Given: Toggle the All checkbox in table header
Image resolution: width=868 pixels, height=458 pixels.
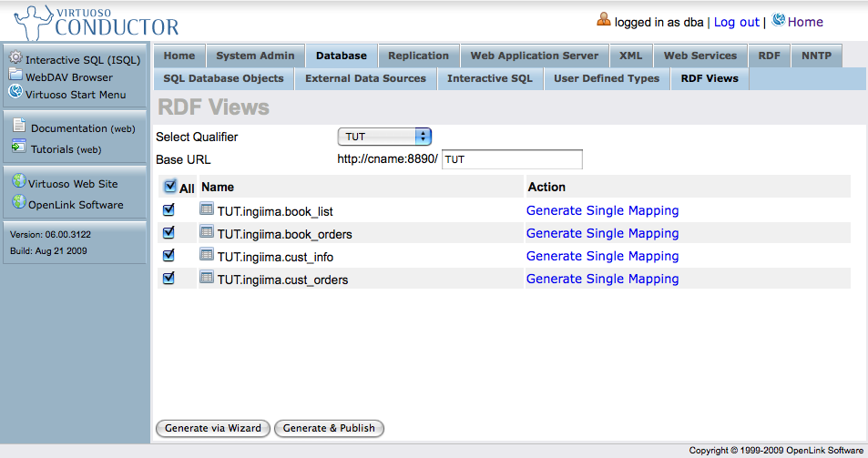Looking at the screenshot, I should (169, 187).
